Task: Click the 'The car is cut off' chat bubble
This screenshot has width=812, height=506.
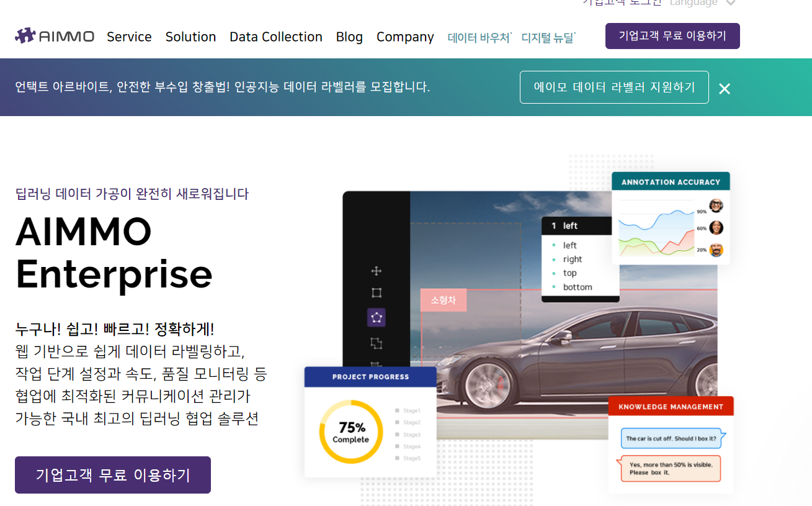Action: pyautogui.click(x=672, y=438)
